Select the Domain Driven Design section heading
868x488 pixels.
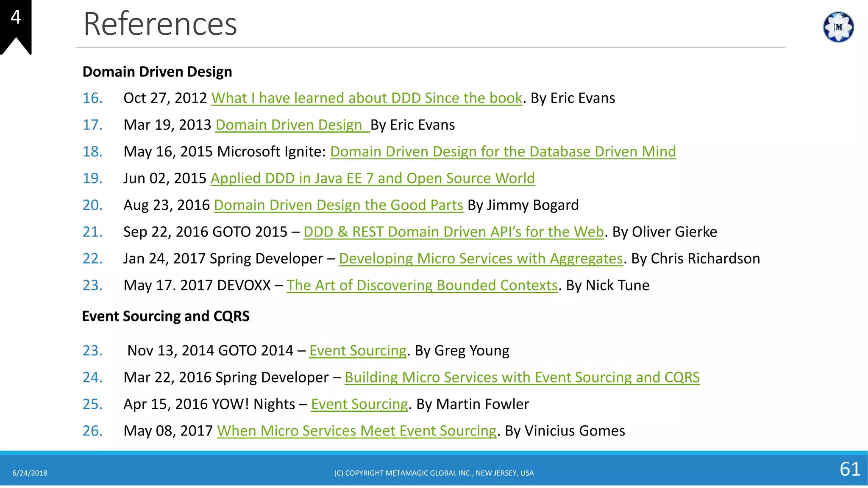157,72
